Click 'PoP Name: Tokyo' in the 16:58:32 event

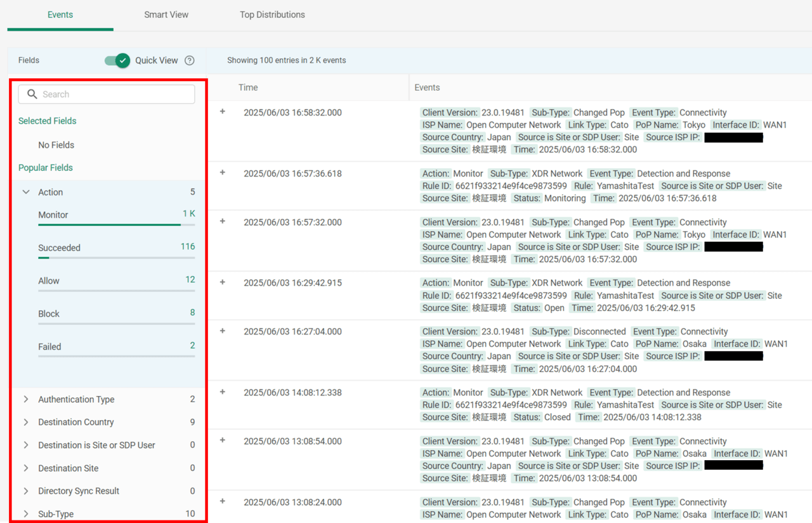[x=669, y=125]
